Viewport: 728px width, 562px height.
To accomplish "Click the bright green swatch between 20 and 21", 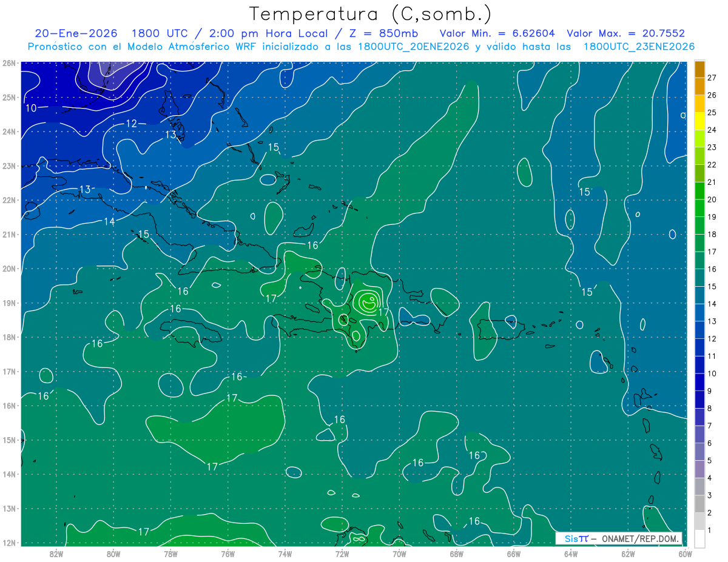I will pyautogui.click(x=699, y=190).
